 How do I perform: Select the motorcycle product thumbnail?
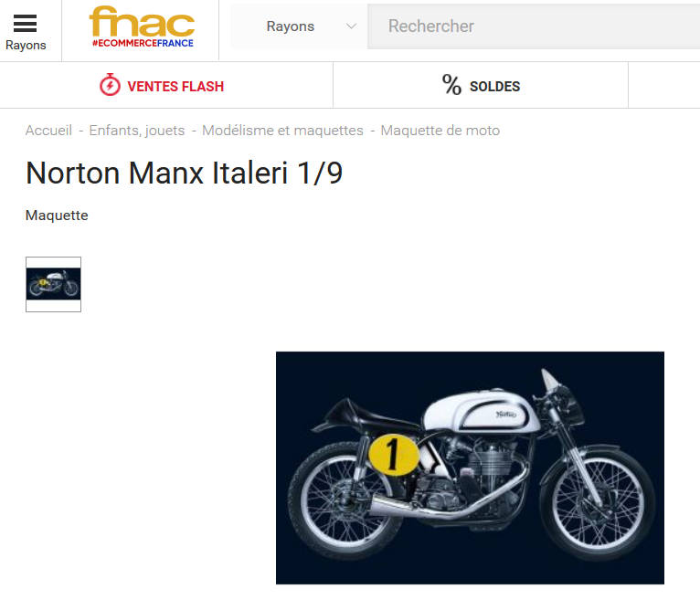point(54,284)
